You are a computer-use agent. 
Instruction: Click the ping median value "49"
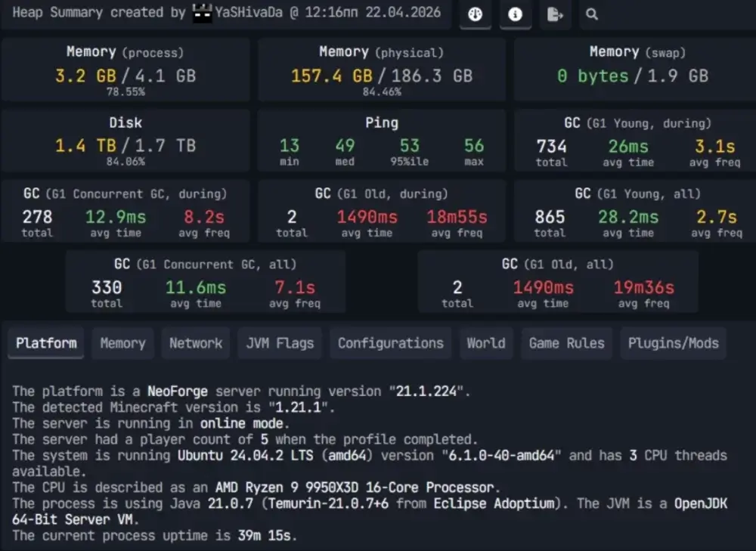(345, 146)
